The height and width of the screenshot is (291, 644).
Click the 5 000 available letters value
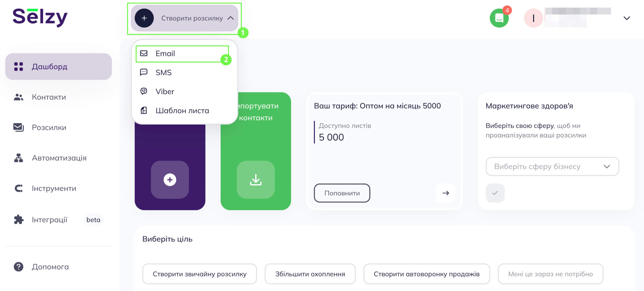(x=331, y=137)
